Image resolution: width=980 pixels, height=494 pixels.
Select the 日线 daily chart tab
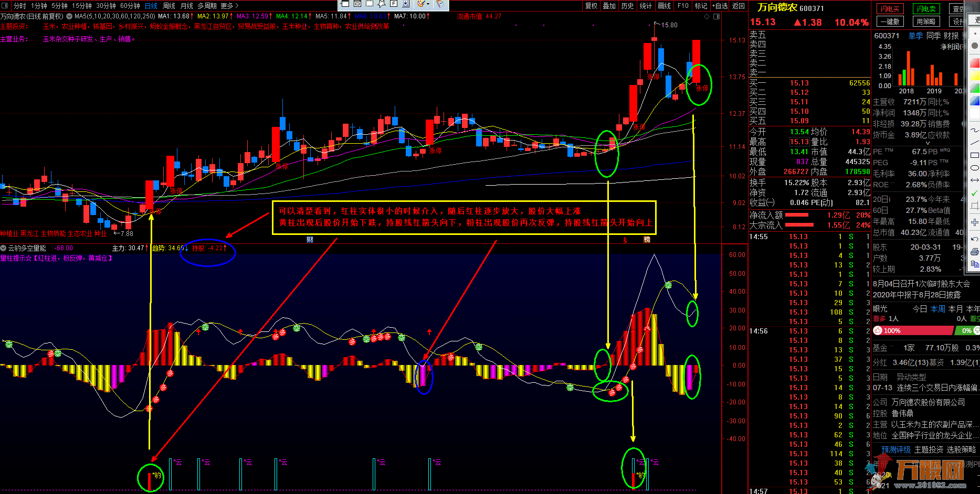point(151,6)
